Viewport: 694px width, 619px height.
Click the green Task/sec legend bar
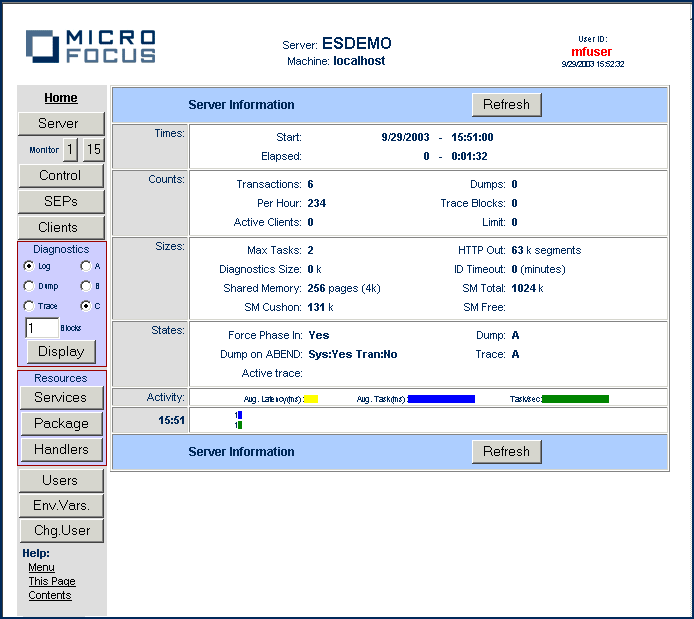pos(575,399)
